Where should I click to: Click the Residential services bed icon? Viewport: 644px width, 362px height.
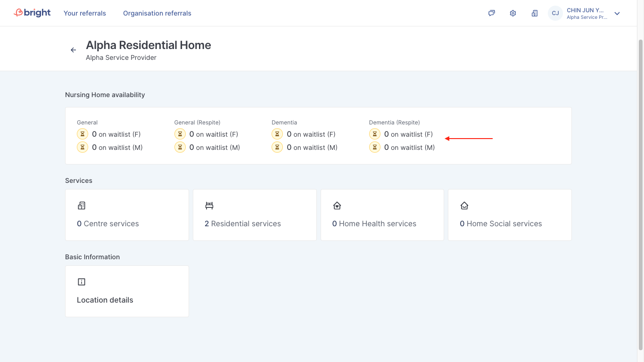tap(209, 206)
